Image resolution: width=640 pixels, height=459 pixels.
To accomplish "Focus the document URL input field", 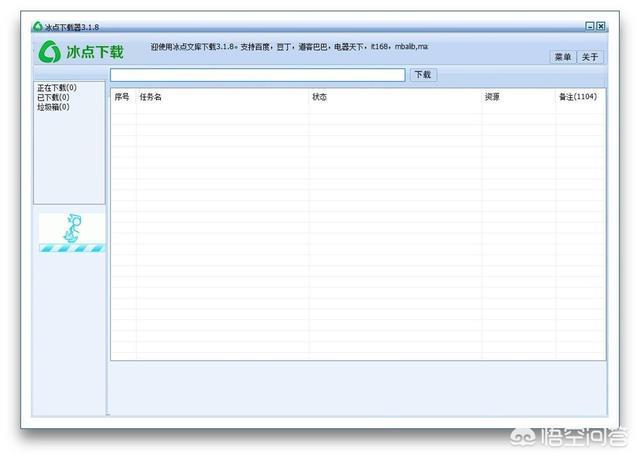I will (x=258, y=75).
